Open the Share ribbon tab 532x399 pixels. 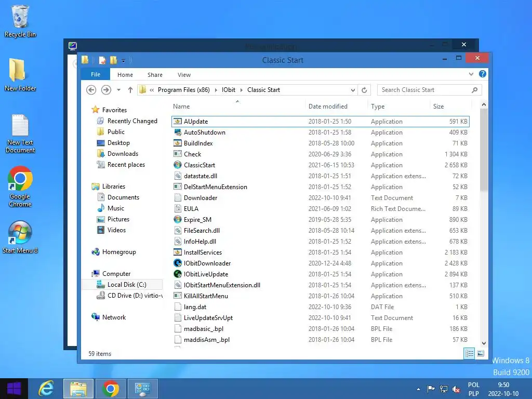tap(155, 75)
